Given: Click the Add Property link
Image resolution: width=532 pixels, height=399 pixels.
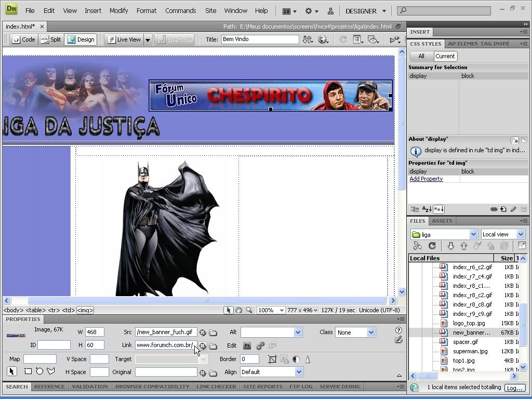Looking at the screenshot, I should tap(426, 179).
